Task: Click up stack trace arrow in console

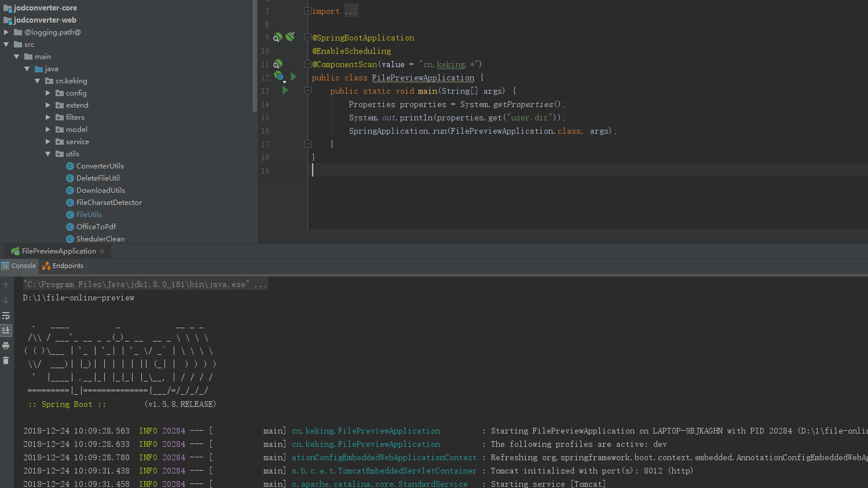Action: [x=6, y=285]
